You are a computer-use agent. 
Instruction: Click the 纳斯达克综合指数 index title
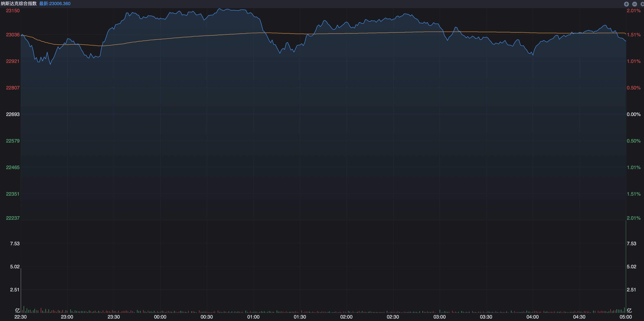pyautogui.click(x=19, y=3)
